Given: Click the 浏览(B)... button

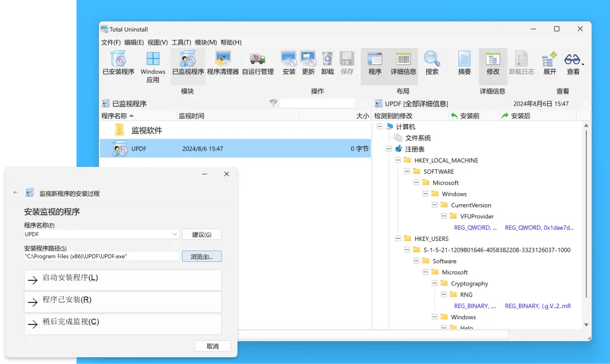Looking at the screenshot, I should [x=202, y=257].
